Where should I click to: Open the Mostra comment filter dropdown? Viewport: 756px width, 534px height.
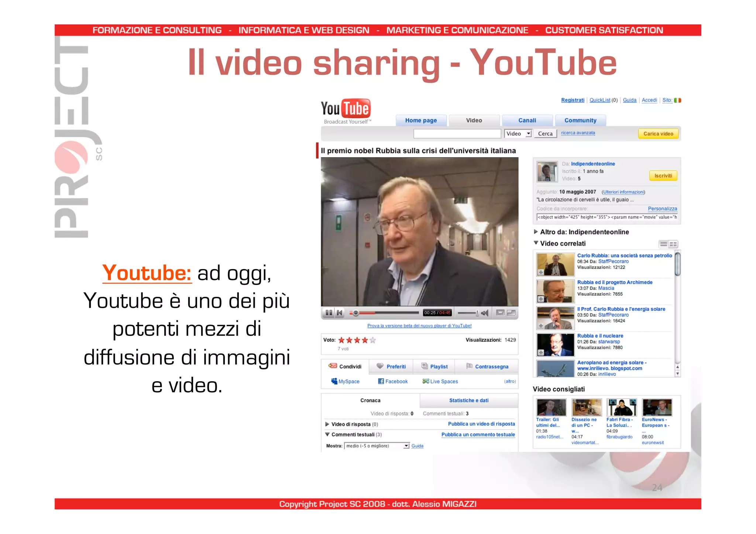(377, 446)
